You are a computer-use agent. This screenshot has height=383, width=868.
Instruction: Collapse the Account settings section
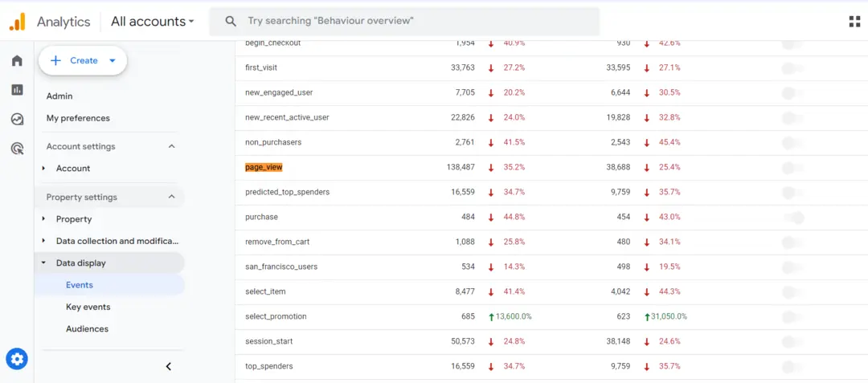click(x=172, y=146)
